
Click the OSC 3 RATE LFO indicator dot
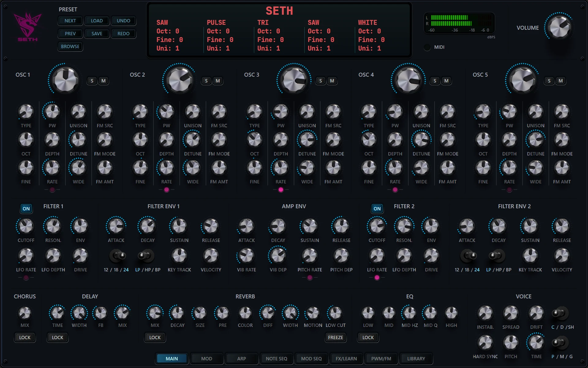click(281, 190)
